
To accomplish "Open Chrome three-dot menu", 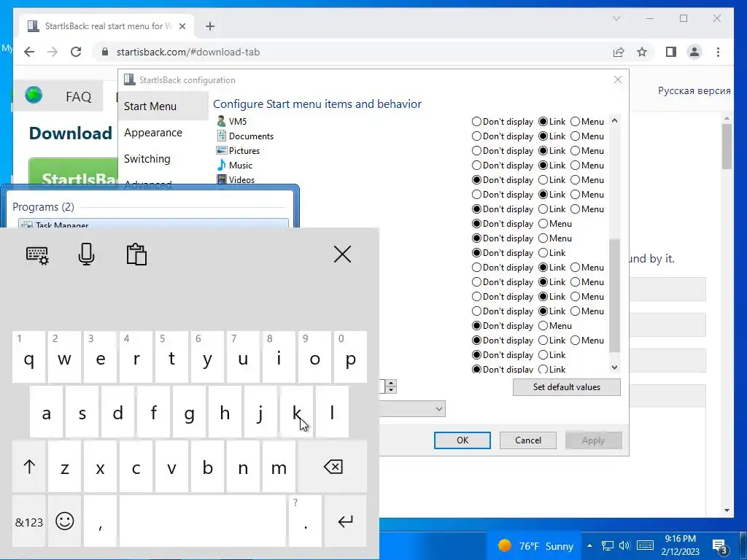I will (718, 52).
